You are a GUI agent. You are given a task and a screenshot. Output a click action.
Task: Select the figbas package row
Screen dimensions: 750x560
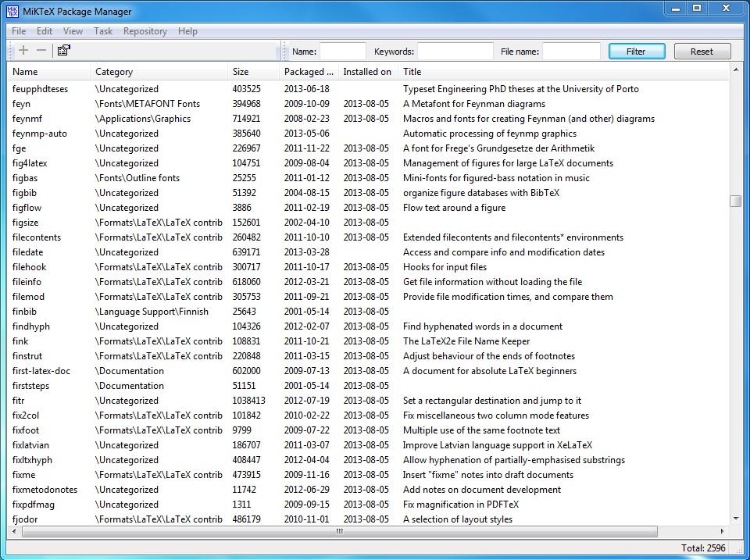pyautogui.click(x=368, y=178)
